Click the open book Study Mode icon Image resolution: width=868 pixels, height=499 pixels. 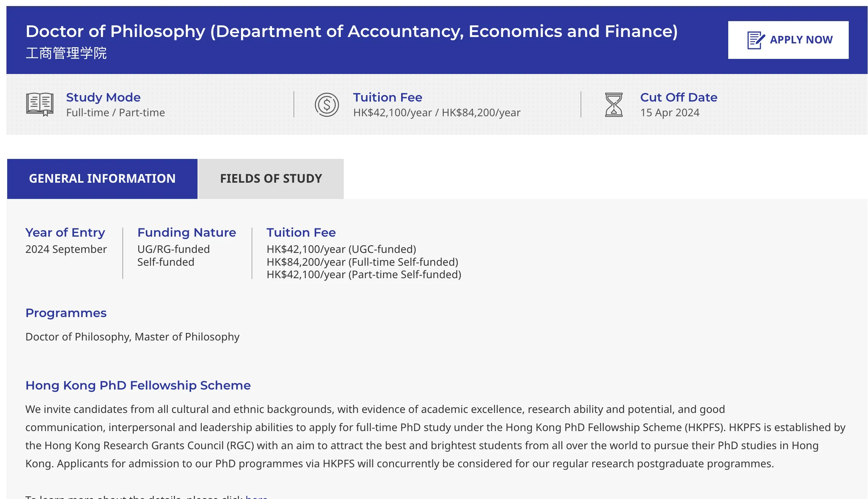(x=40, y=104)
